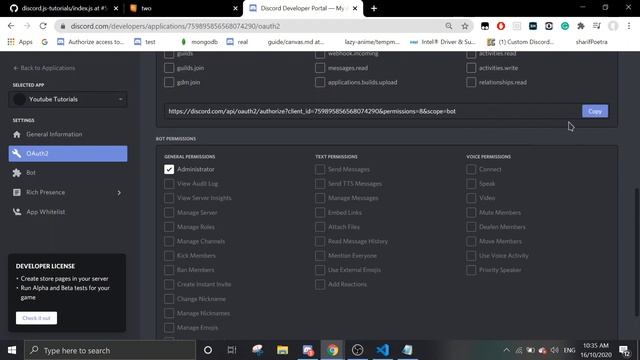Image resolution: width=640 pixels, height=360 pixels.
Task: Bookmark page with the star icon
Action: pos(464,26)
